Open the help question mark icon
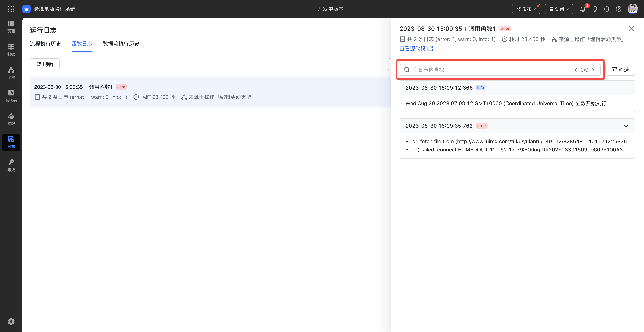Screen dimensions: 644x332 point(618,9)
